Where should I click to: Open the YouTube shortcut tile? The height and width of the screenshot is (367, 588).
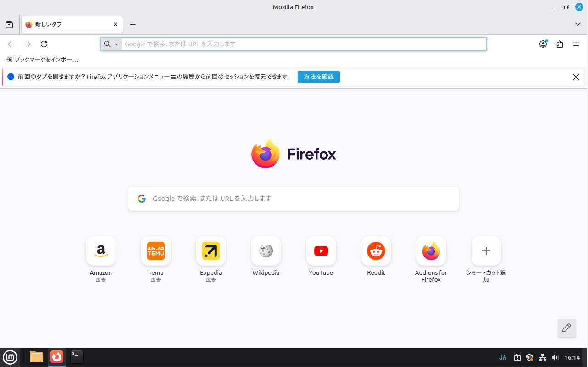[x=321, y=251]
